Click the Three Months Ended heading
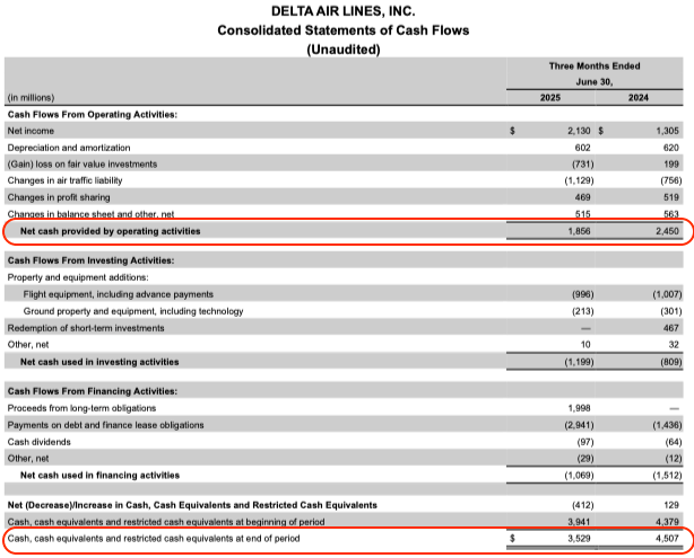The width and height of the screenshot is (694, 558). [x=594, y=66]
